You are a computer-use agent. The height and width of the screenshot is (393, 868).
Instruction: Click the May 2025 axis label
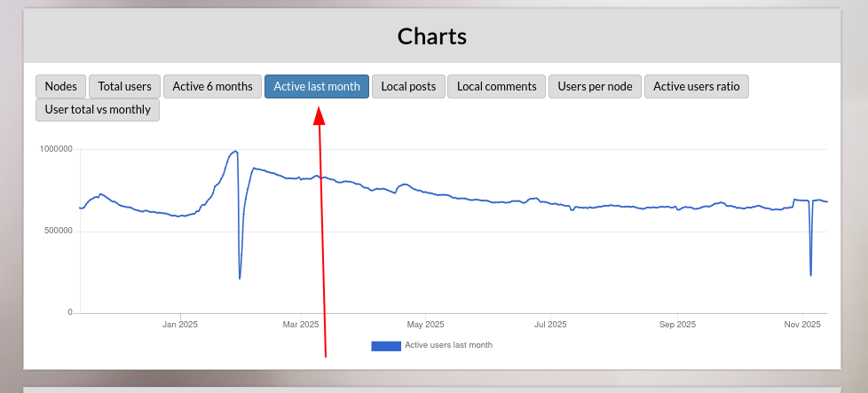click(x=426, y=325)
